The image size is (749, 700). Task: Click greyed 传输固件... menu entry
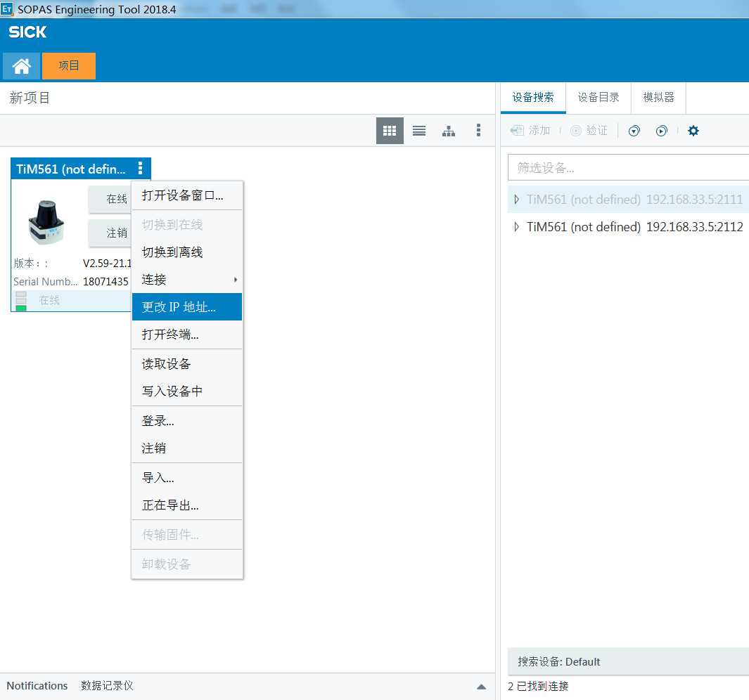(x=187, y=534)
